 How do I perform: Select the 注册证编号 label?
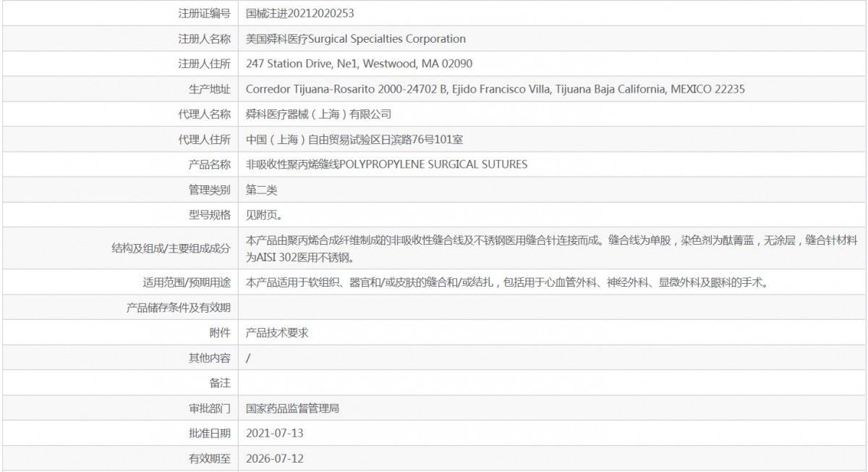(x=204, y=13)
